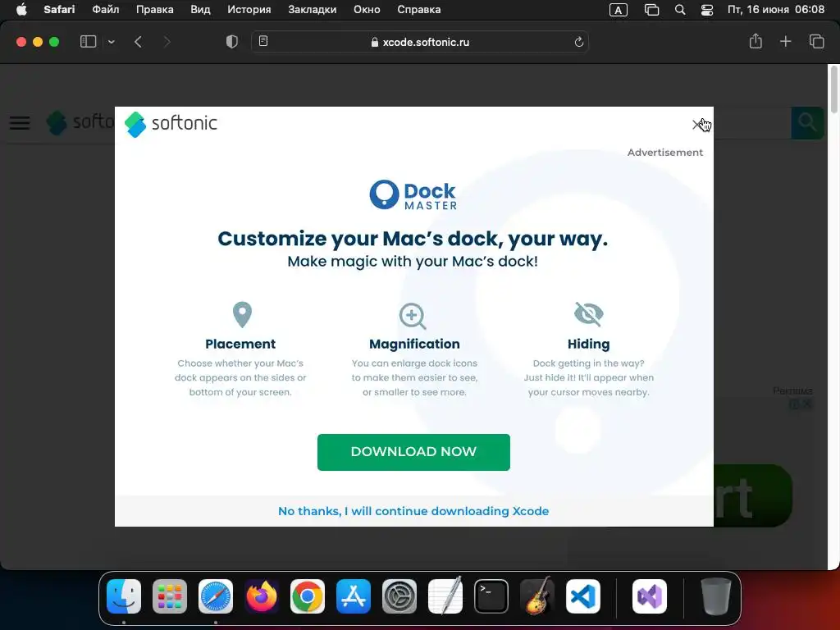
Task: Go forward with the Safari forward arrow
Action: coord(167,42)
